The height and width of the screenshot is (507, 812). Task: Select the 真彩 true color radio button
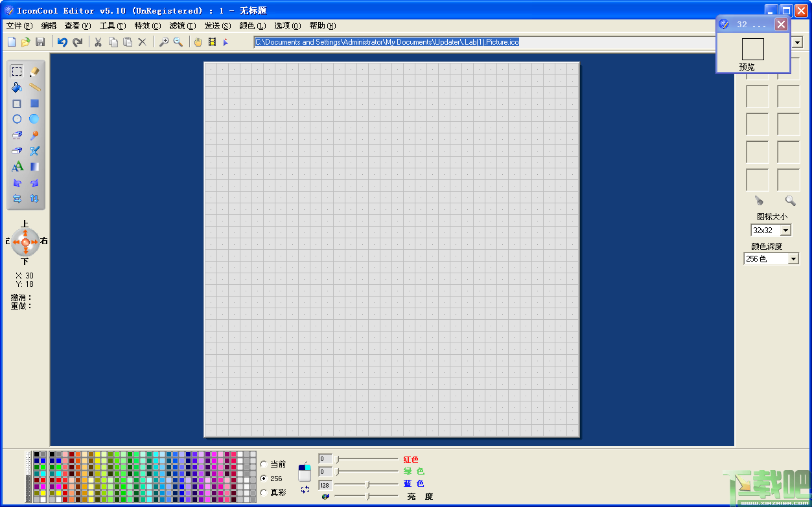pos(263,493)
